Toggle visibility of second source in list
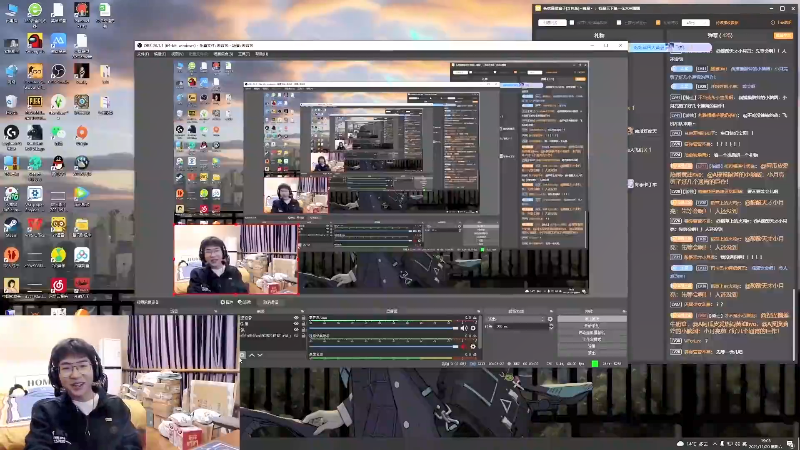This screenshot has height=450, width=800. pyautogui.click(x=296, y=323)
